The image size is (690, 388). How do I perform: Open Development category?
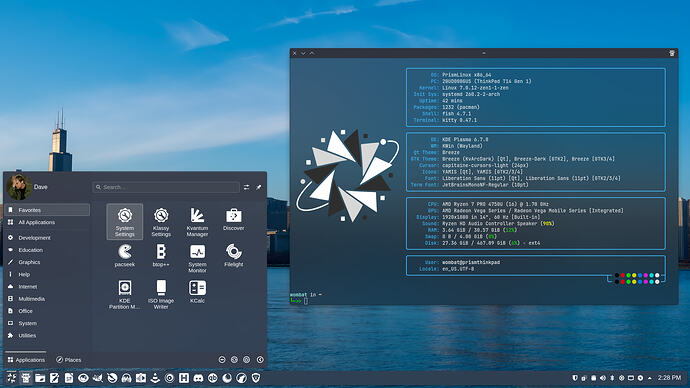[48, 238]
